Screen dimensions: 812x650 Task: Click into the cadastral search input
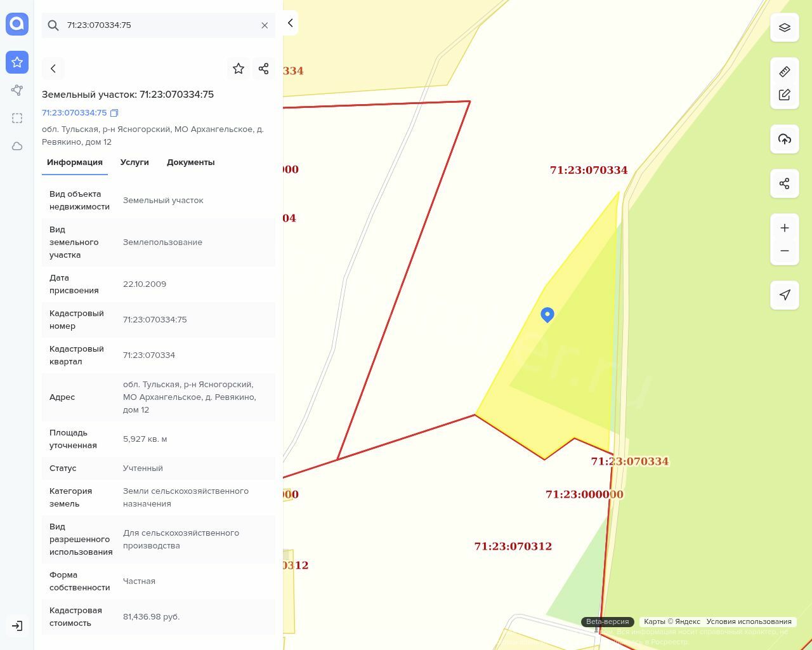[x=159, y=25]
